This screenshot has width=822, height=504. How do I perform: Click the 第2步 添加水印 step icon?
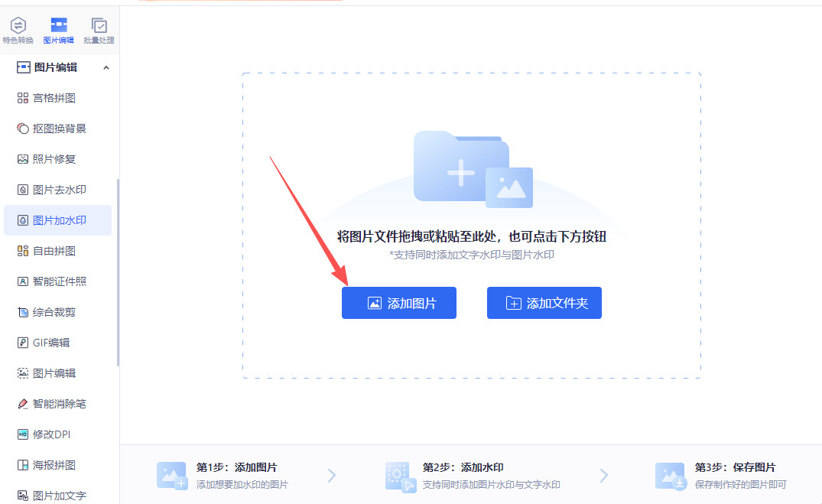click(x=401, y=476)
